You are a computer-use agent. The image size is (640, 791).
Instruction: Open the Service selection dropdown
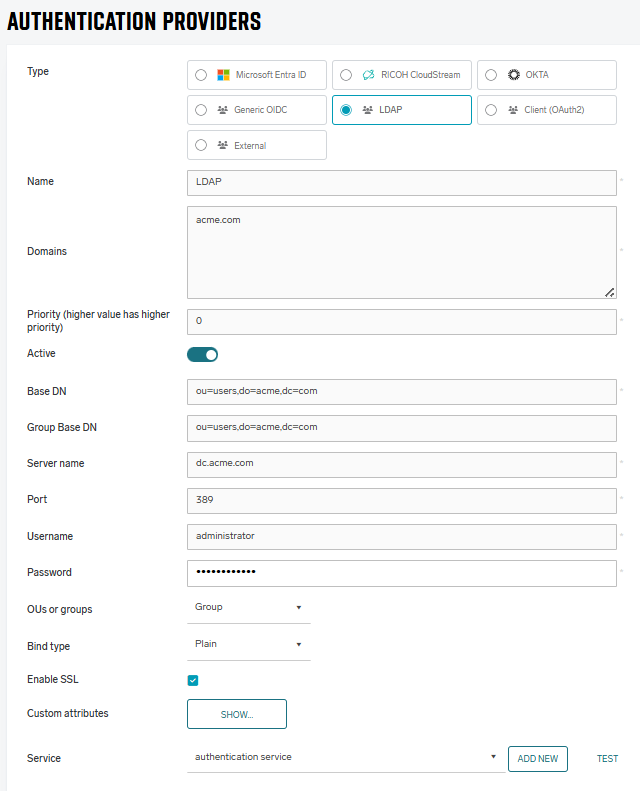[345, 757]
